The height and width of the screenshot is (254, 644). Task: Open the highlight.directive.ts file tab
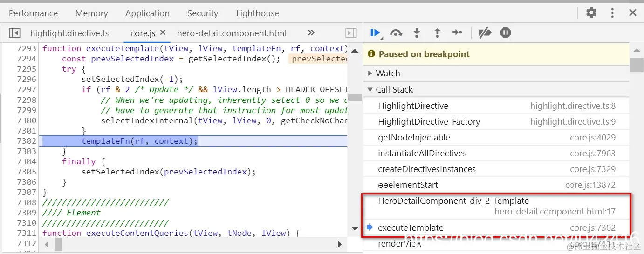pyautogui.click(x=69, y=33)
